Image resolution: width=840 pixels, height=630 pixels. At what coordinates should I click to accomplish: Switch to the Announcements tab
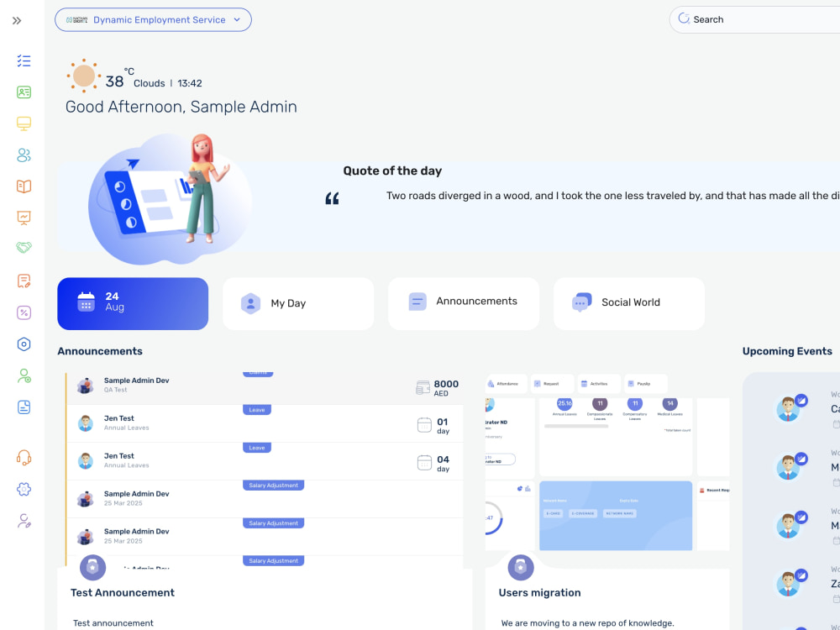click(x=464, y=304)
